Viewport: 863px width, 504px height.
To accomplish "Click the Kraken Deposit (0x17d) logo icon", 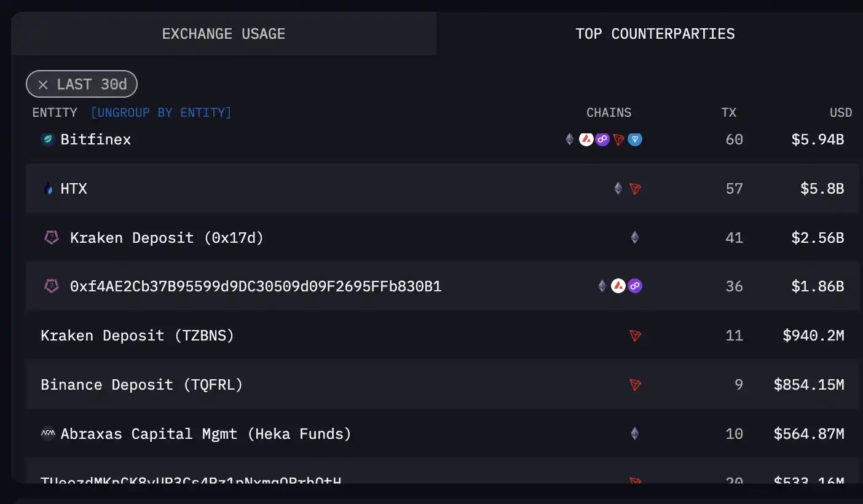I will (x=52, y=237).
